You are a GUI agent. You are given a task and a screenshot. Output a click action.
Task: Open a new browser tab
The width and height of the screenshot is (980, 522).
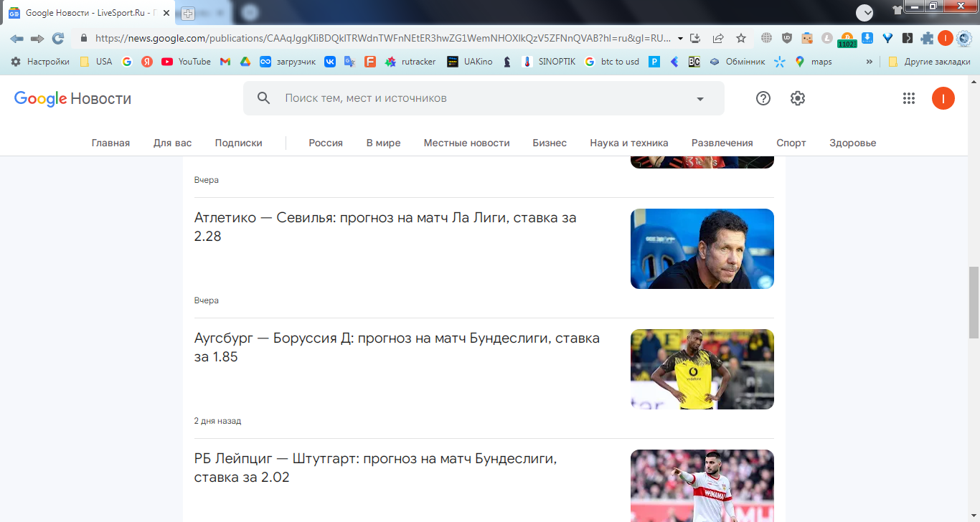click(x=188, y=13)
